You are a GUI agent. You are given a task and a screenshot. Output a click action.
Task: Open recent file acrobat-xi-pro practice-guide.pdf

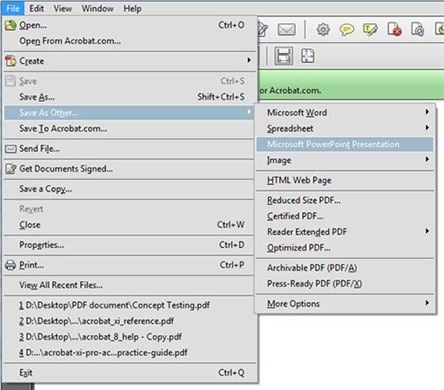click(129, 353)
